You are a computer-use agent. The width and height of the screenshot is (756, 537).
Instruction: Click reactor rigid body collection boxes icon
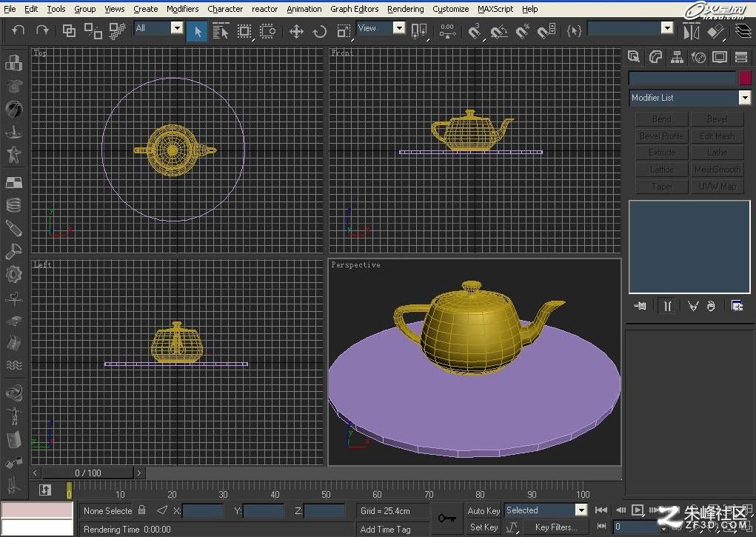pos(14,62)
